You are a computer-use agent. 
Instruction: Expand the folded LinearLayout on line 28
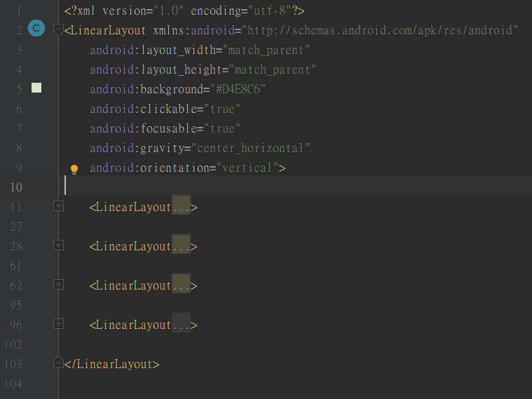pos(58,245)
